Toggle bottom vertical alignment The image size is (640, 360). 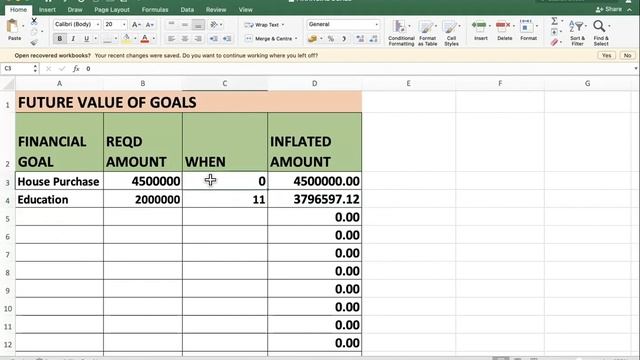pyautogui.click(x=198, y=24)
